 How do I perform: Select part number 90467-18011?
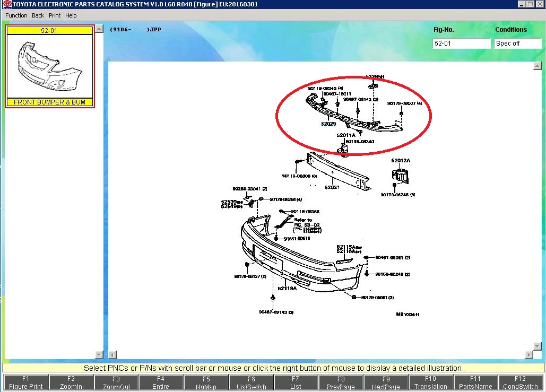[337, 94]
